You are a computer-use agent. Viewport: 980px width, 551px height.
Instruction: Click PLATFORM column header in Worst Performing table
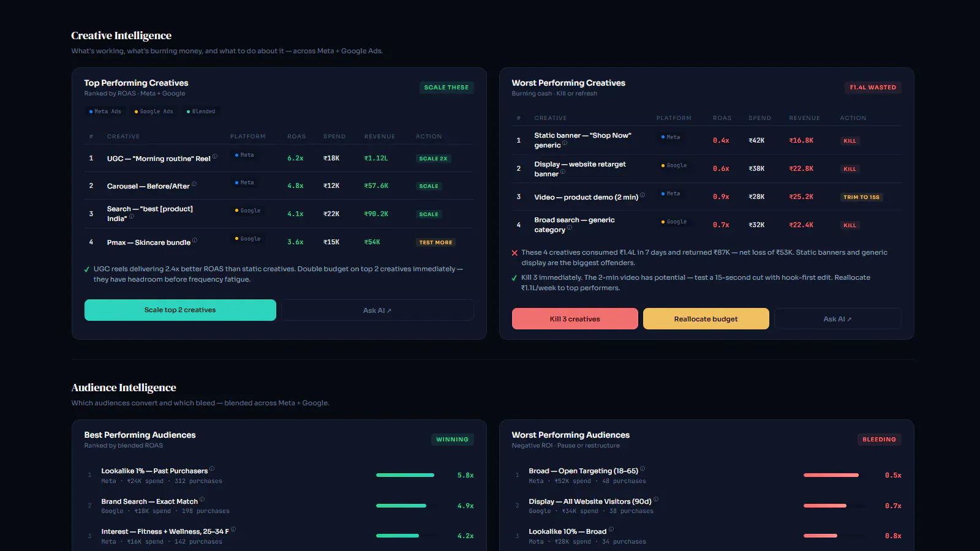pos(674,118)
